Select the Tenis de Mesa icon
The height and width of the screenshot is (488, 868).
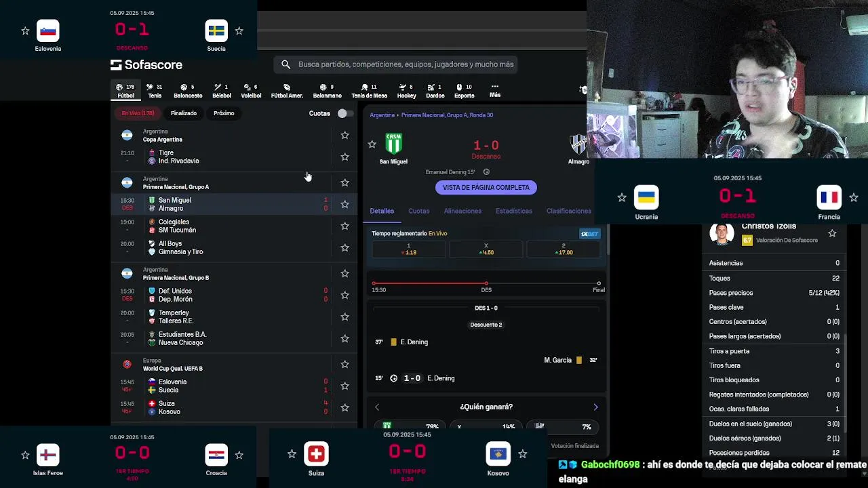369,91
